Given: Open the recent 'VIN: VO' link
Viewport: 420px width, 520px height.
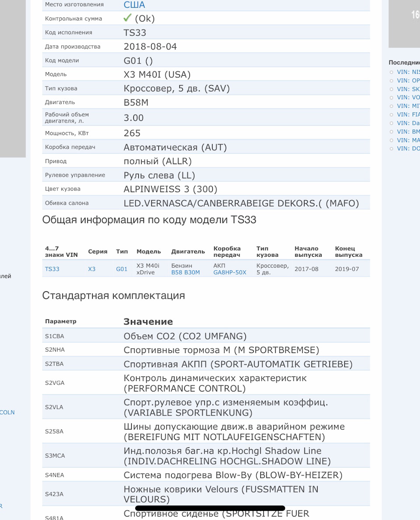Looking at the screenshot, I should (408, 98).
